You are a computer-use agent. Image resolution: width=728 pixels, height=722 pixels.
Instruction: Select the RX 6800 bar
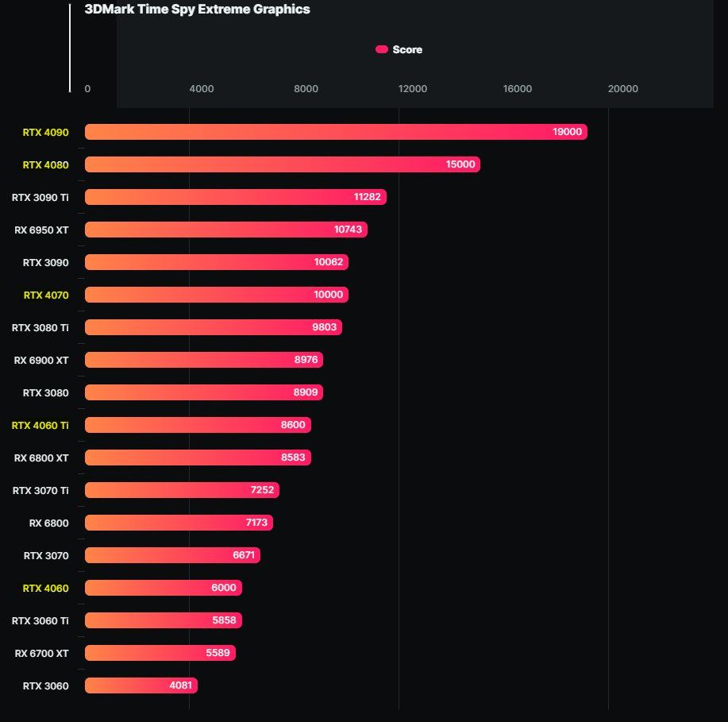(x=179, y=522)
